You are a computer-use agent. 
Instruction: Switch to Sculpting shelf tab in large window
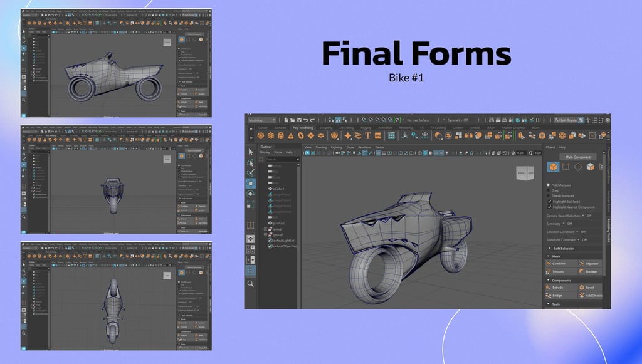[x=326, y=128]
